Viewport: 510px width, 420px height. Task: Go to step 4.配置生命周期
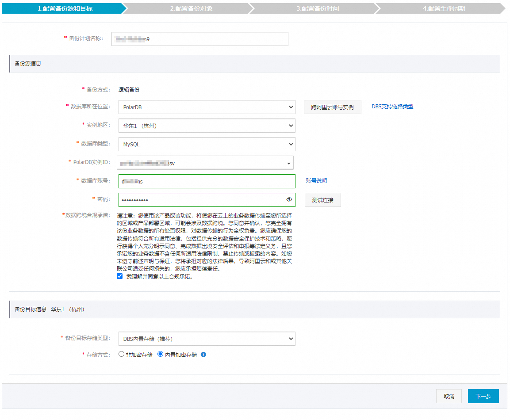444,8
